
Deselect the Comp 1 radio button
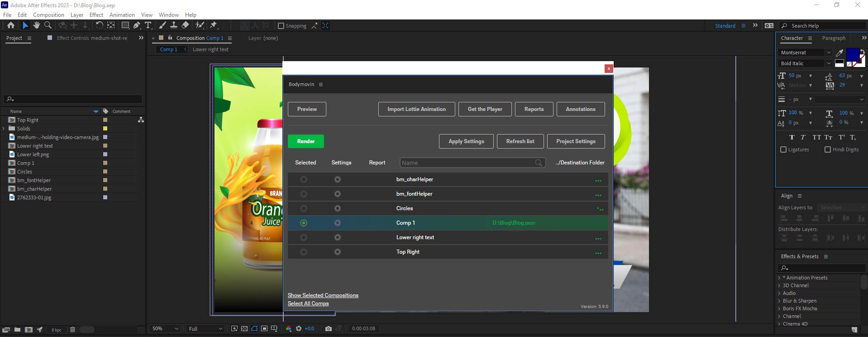304,223
